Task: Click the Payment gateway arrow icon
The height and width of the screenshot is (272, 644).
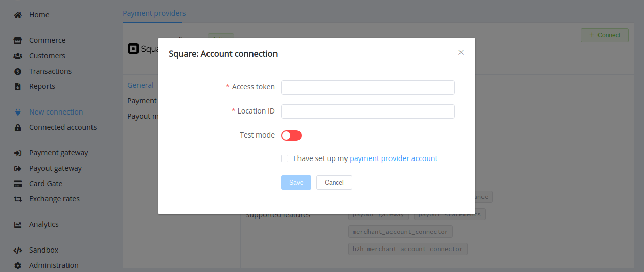Action: (x=18, y=153)
